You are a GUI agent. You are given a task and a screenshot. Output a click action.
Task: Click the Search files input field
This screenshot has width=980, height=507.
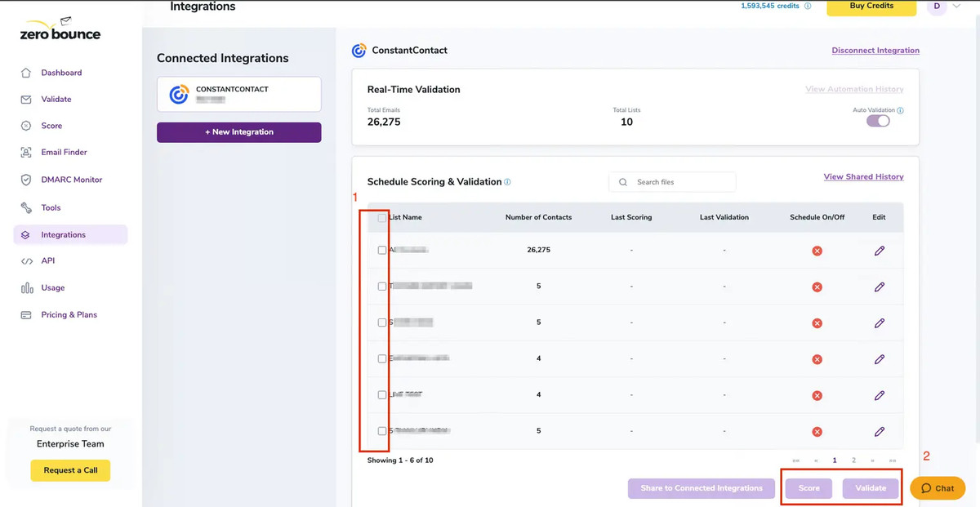pos(672,181)
